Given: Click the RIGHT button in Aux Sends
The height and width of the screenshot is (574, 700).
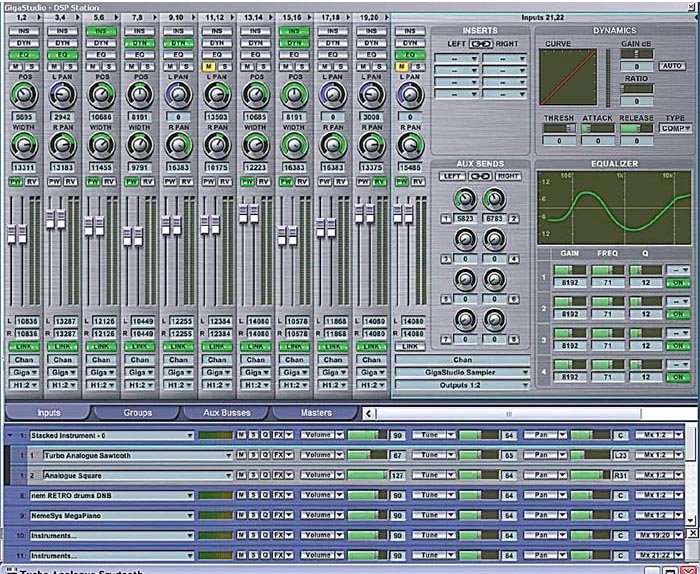Looking at the screenshot, I should coord(508,176).
